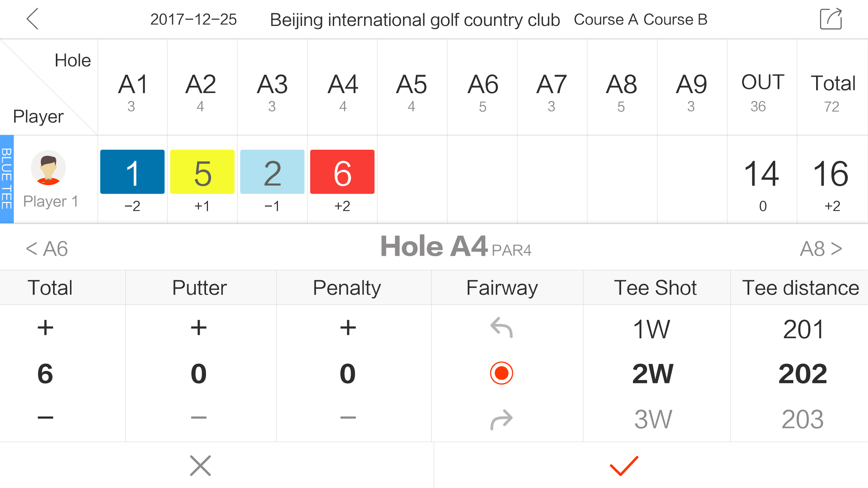Select the yellow A2 score tile
The image size is (868, 488).
(202, 172)
